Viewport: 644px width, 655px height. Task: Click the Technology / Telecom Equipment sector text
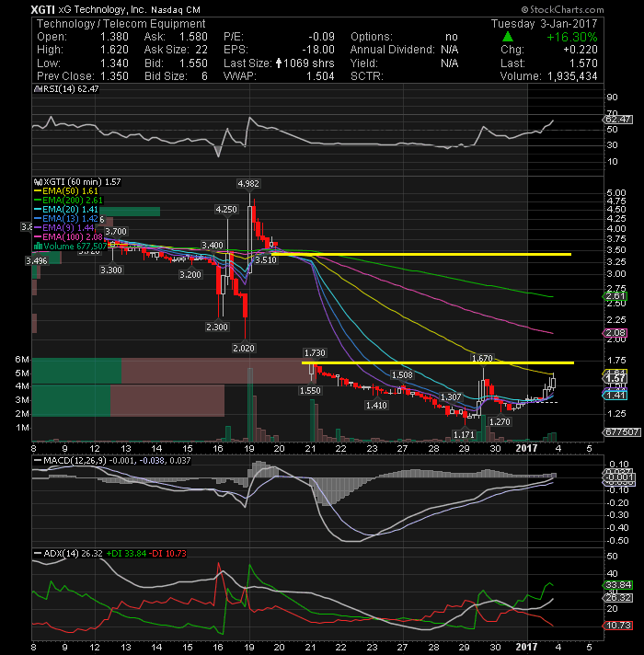pos(121,24)
